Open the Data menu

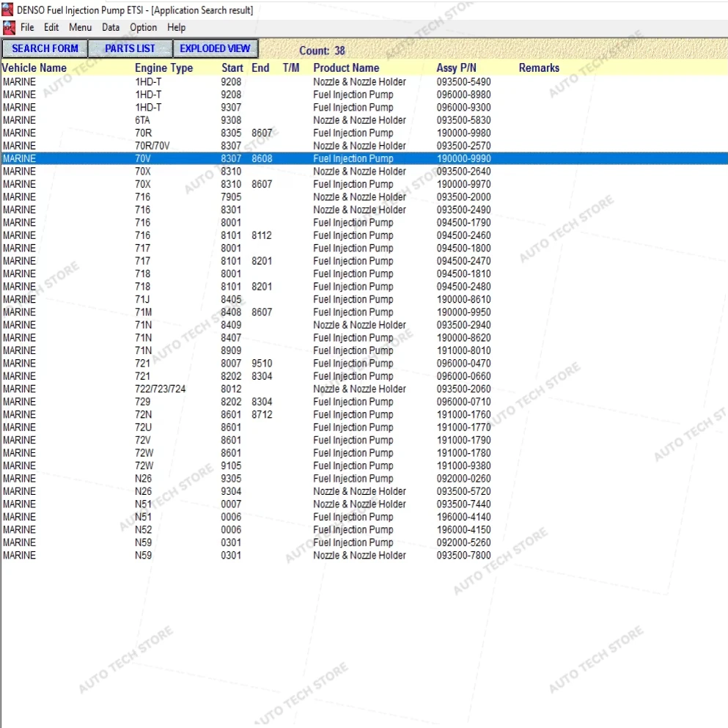coord(111,27)
